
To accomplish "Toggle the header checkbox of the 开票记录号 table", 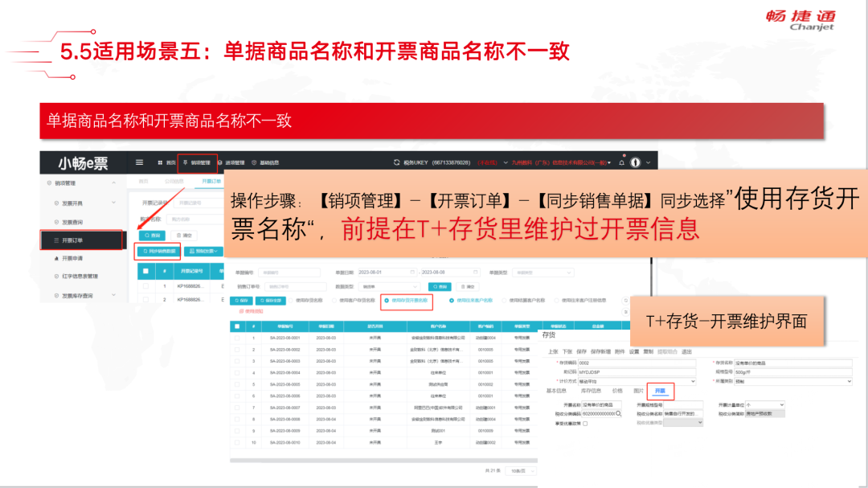I will point(145,271).
